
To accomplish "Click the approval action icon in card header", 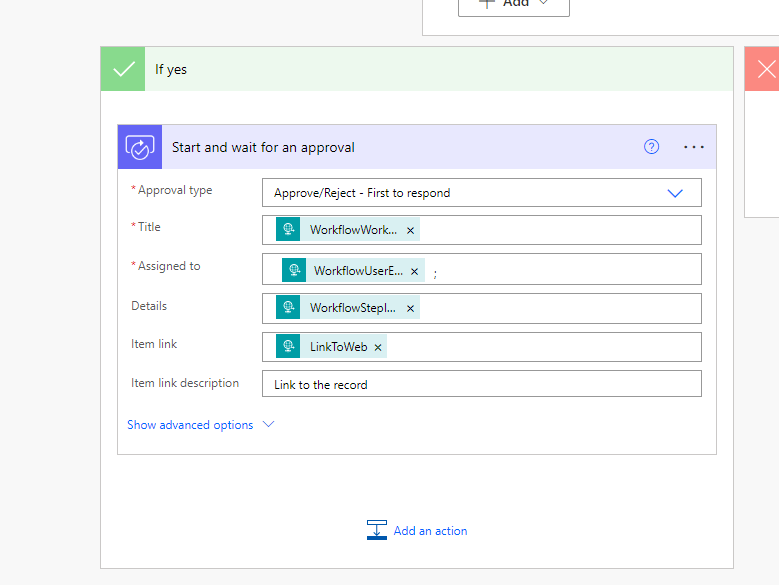I will 139,147.
